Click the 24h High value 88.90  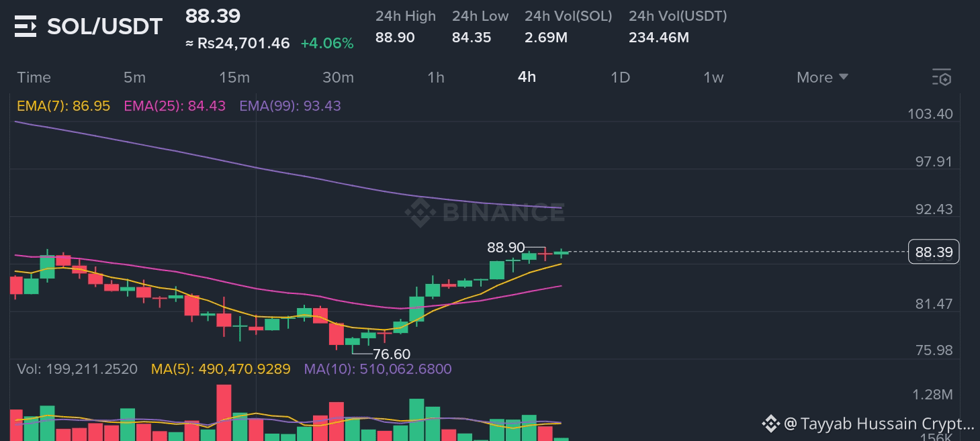(x=395, y=38)
